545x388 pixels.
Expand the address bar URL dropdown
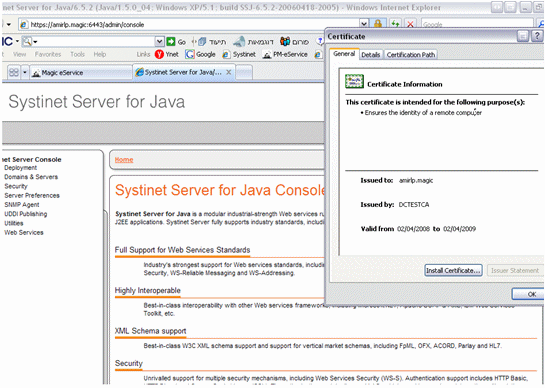(364, 24)
